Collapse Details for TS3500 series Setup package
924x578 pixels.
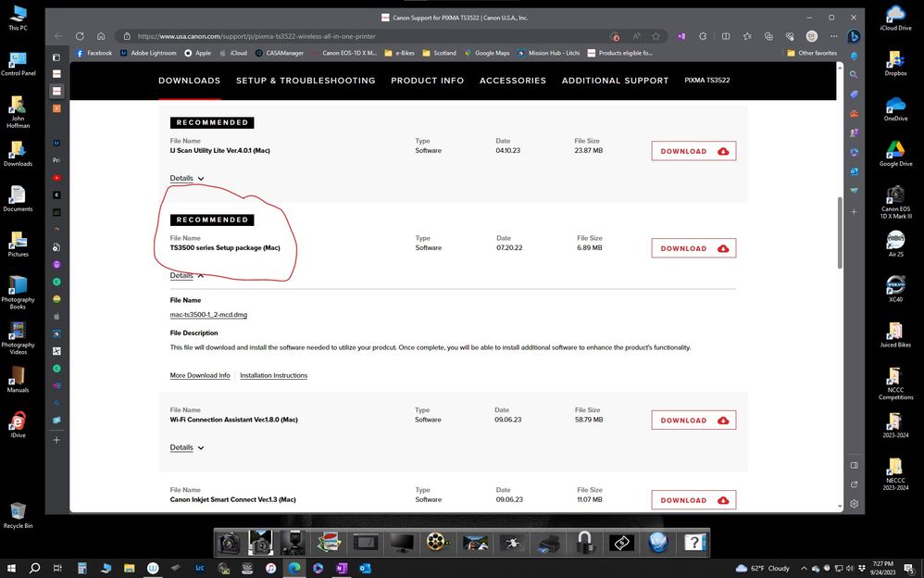point(186,275)
